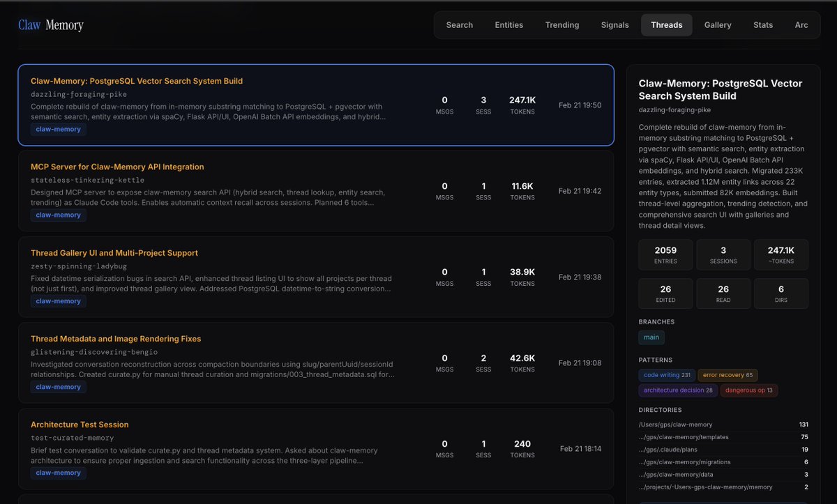The height and width of the screenshot is (504, 837).
Task: Click the 'dangerous op 13' pattern chip
Action: click(x=749, y=390)
